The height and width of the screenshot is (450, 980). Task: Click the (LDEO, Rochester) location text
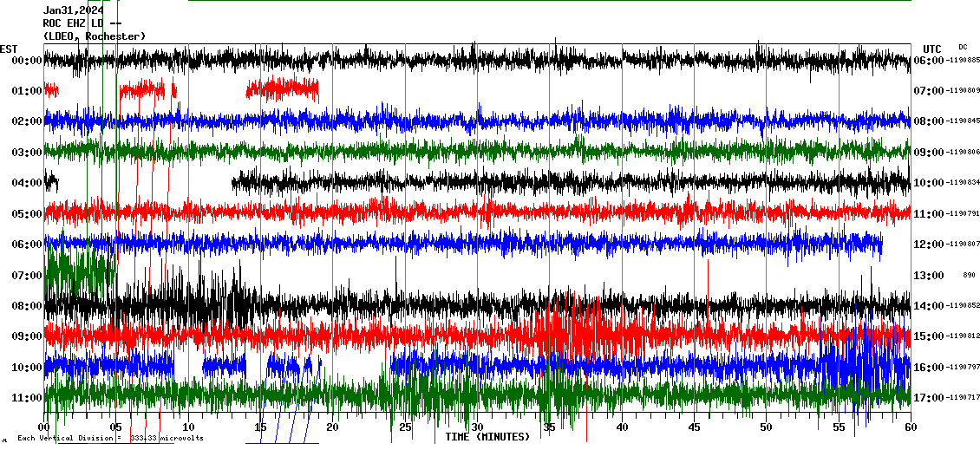coord(95,36)
